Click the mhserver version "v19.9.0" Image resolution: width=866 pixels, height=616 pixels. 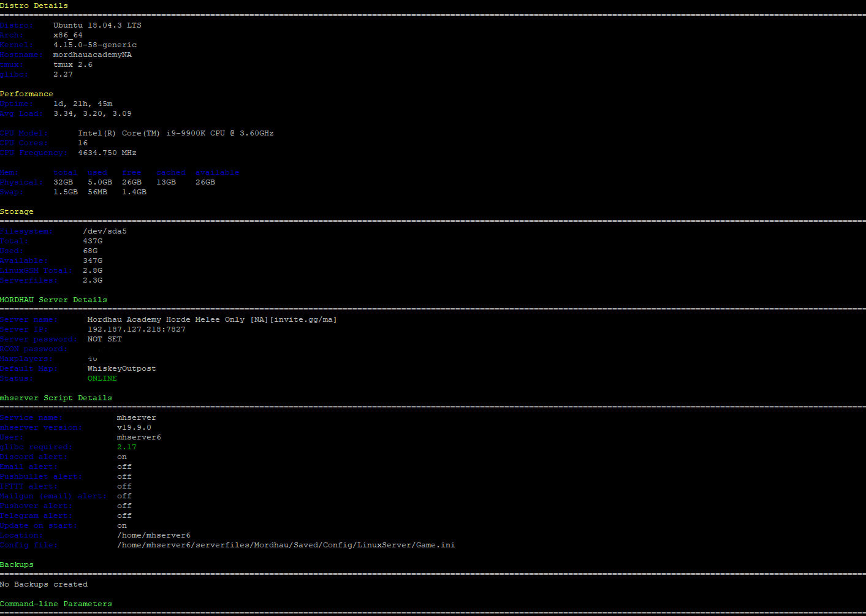pyautogui.click(x=134, y=427)
